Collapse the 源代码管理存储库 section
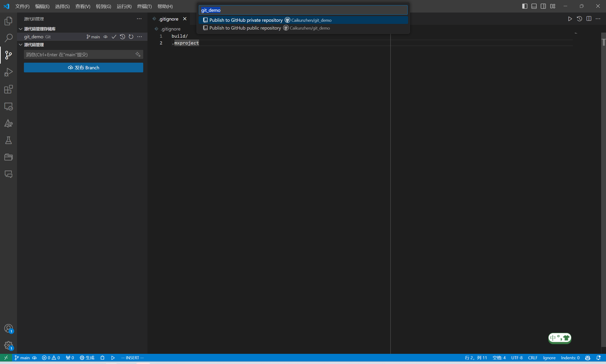Image resolution: width=606 pixels, height=364 pixels. (x=21, y=29)
